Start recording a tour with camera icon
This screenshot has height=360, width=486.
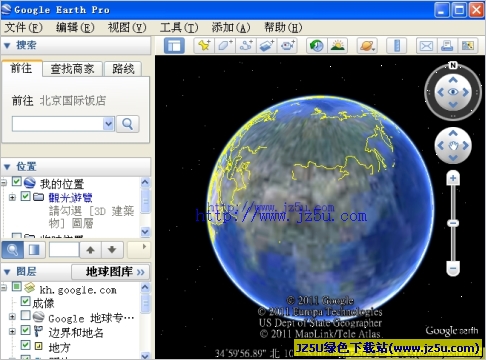coord(287,45)
